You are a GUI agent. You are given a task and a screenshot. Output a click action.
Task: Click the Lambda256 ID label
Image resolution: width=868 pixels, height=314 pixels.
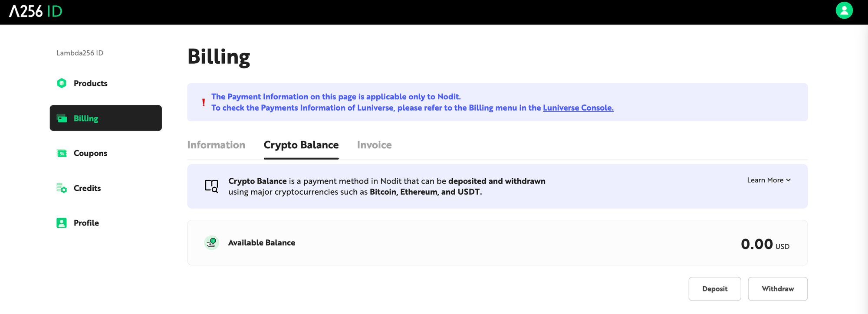(x=80, y=53)
